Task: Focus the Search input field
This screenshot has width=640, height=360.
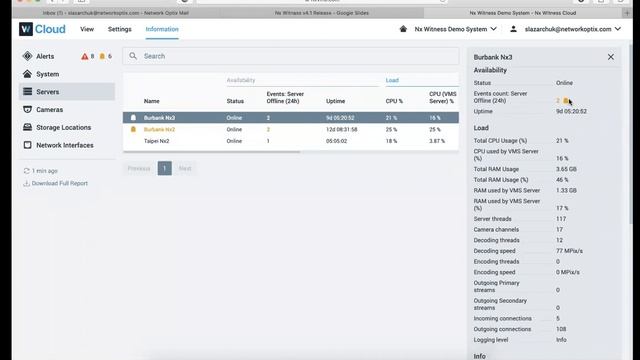Action: pos(291,56)
